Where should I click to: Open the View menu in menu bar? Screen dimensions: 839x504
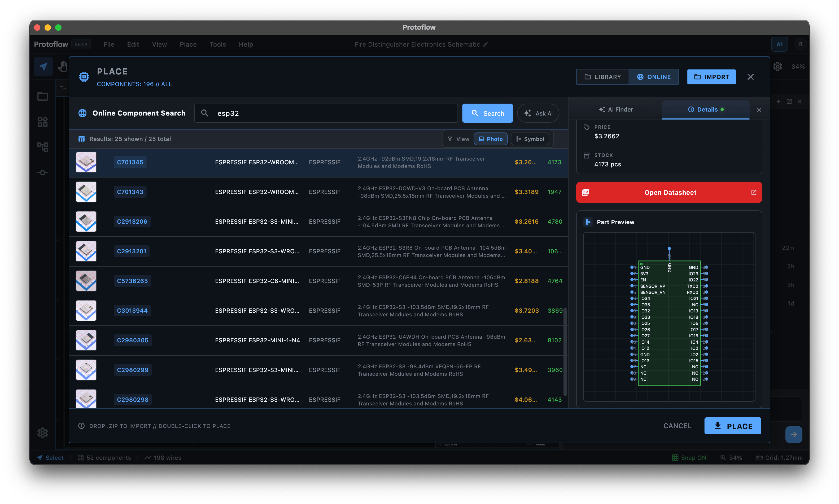159,45
